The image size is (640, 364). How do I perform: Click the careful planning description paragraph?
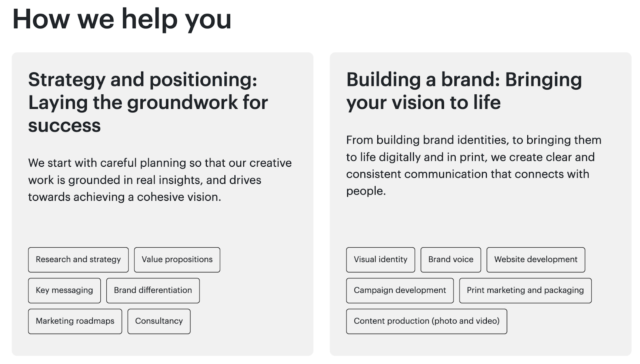click(x=160, y=180)
